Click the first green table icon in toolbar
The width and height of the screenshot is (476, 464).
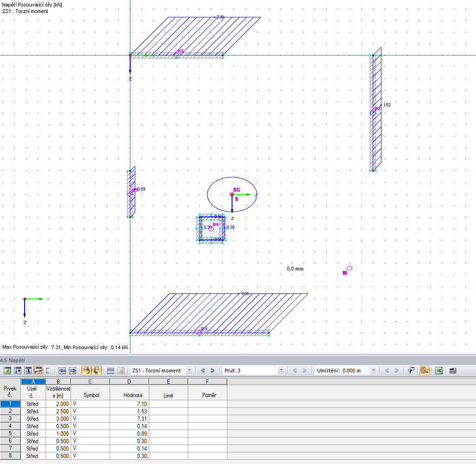(7, 371)
